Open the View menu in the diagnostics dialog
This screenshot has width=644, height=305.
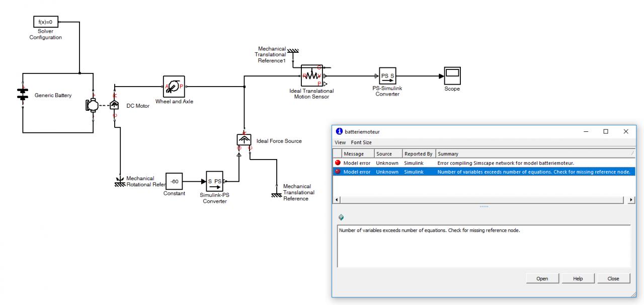340,142
